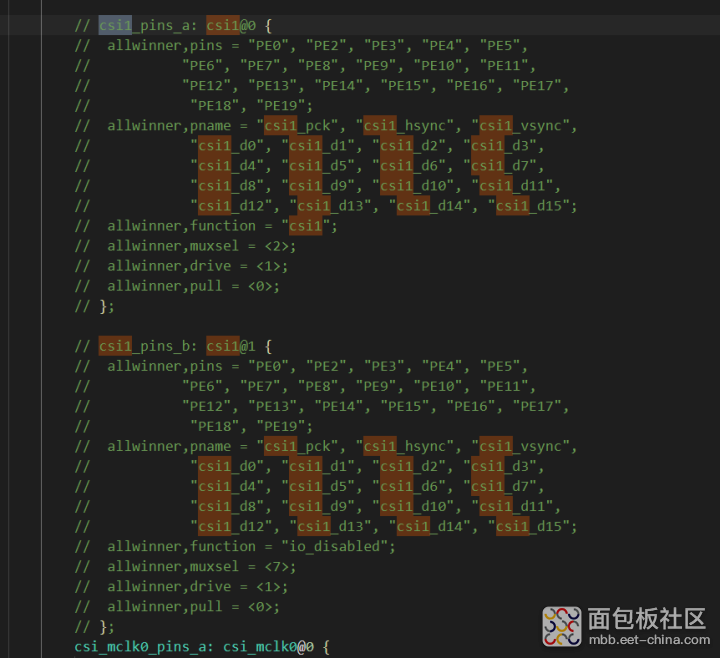Click the csi_mclk0@0 node name
The height and width of the screenshot is (658, 720).
[x=268, y=647]
